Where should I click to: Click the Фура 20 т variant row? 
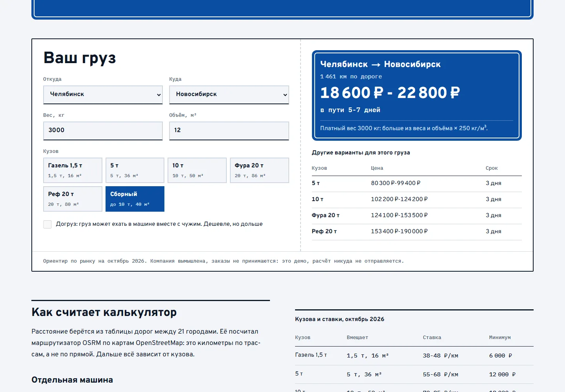pos(417,216)
